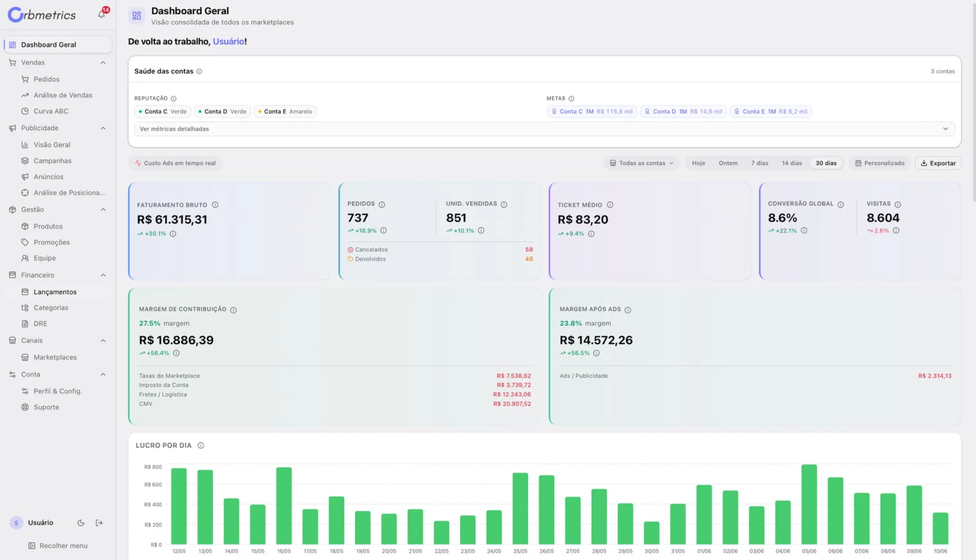The width and height of the screenshot is (976, 560).
Task: Toggle dark mode moon icon
Action: coord(81,523)
